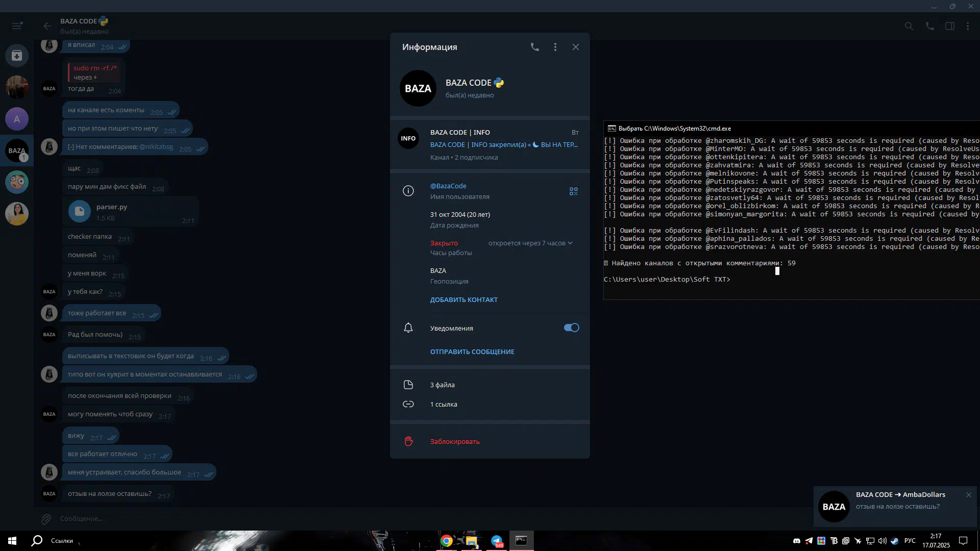Open archived chats folder icon in sidebar
Viewport: 980px width, 551px height.
coord(17,55)
